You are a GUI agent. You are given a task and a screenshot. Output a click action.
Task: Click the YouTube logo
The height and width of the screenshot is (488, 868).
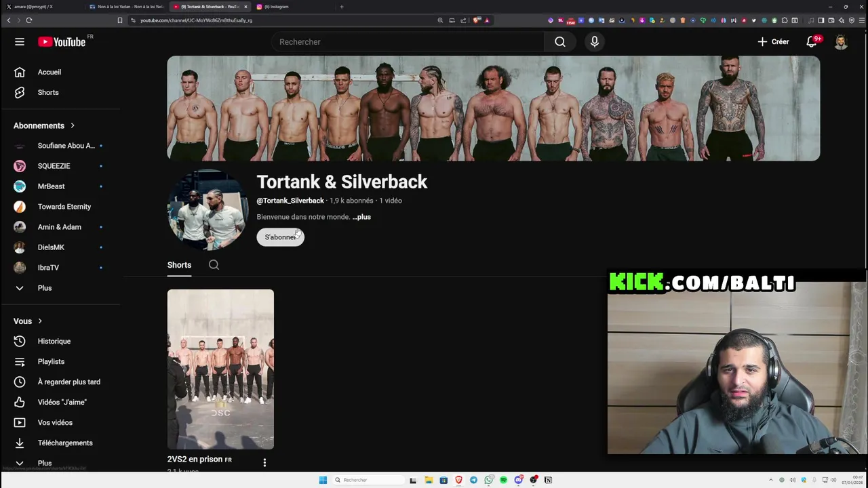[x=62, y=42]
